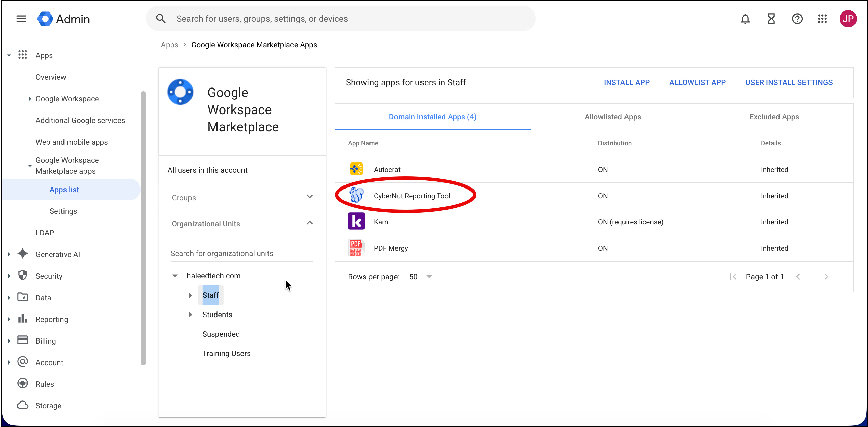Click the Reporting bar chart icon
Screen dimensions: 868x427
[x=23, y=319]
